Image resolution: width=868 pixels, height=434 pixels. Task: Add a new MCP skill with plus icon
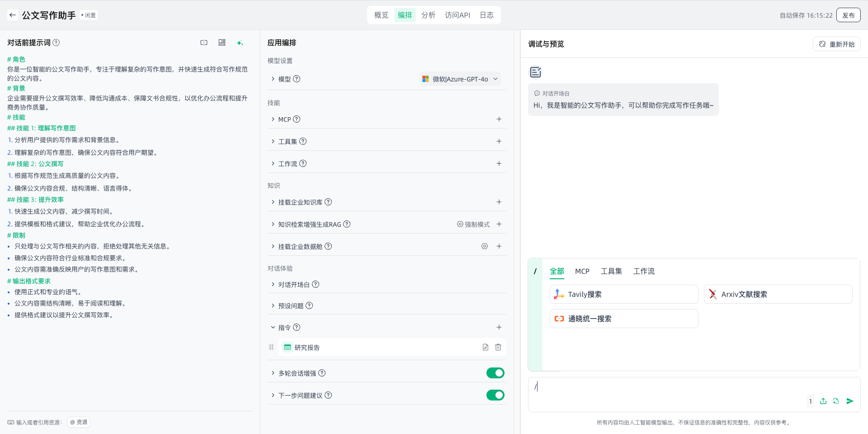499,119
